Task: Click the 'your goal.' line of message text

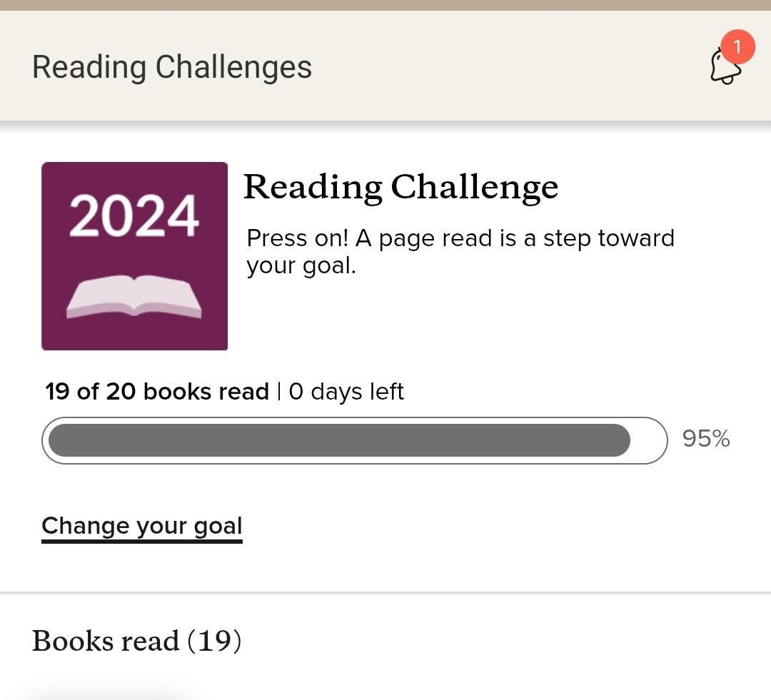Action: (x=301, y=267)
